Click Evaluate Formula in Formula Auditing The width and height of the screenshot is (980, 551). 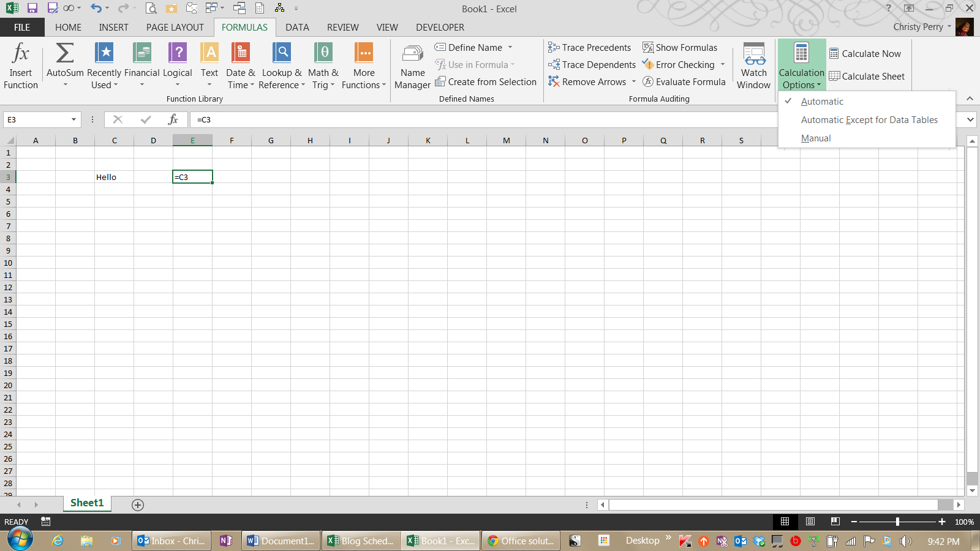[x=684, y=82]
